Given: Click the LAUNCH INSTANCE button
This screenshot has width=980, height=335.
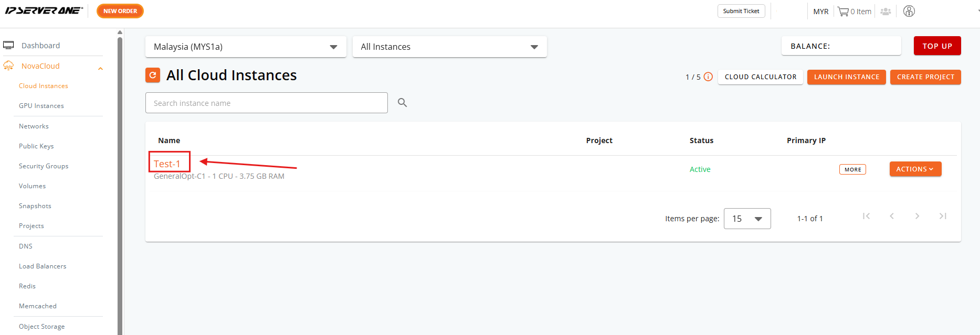Looking at the screenshot, I should point(847,77).
